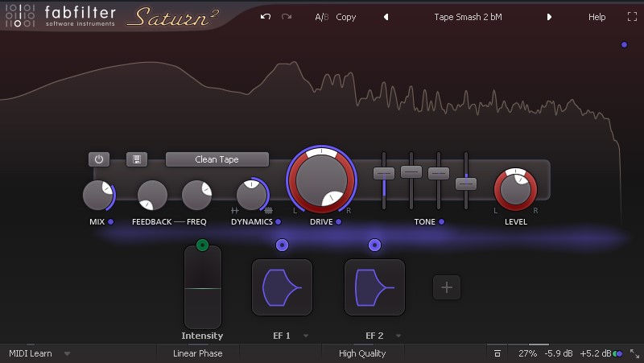Click the save band preset disk icon

click(x=137, y=159)
